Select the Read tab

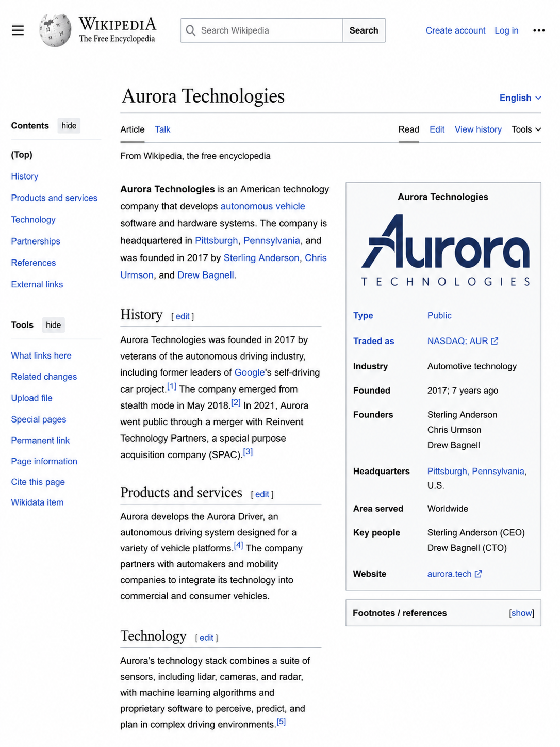(409, 129)
